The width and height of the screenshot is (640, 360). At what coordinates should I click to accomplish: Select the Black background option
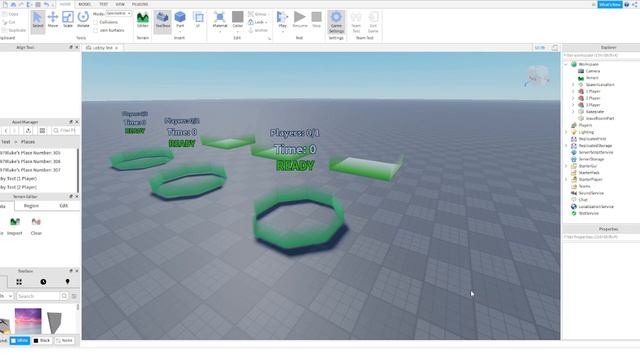point(42,340)
